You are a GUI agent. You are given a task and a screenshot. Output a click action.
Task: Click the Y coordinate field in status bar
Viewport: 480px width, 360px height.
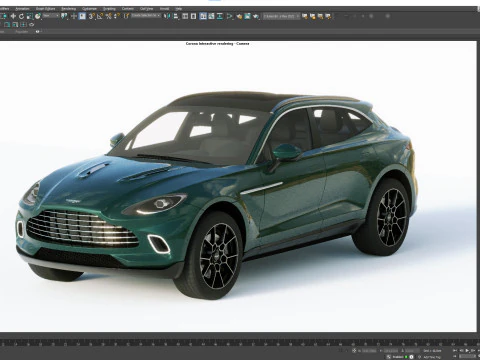(391, 351)
